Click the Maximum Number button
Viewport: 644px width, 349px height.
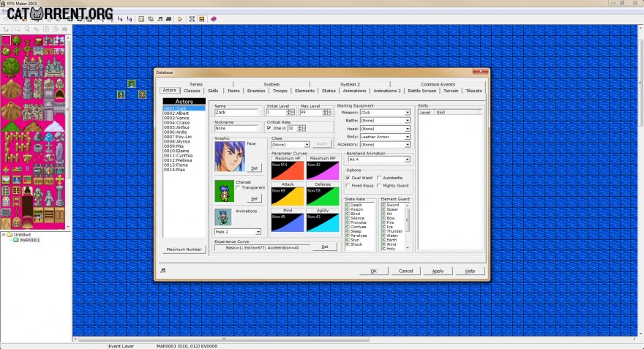pos(184,249)
